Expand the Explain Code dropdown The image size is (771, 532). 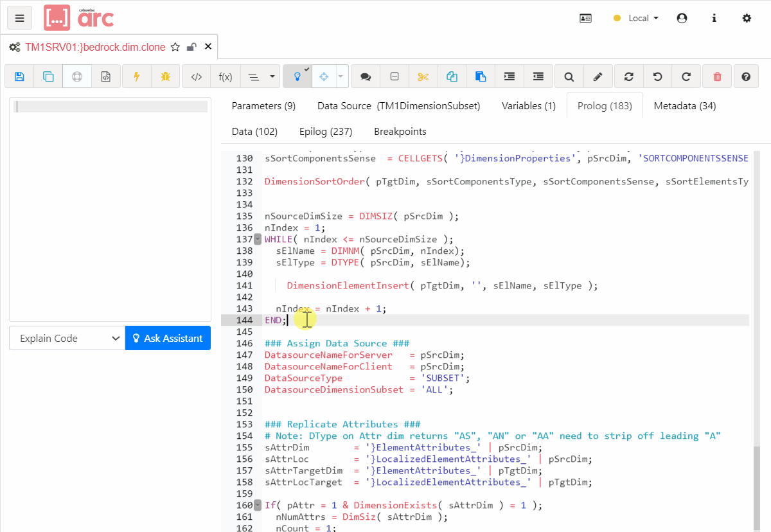(66, 337)
